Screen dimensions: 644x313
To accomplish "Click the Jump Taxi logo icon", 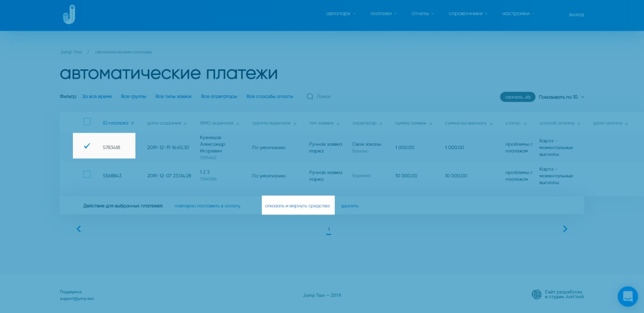I will tap(69, 15).
